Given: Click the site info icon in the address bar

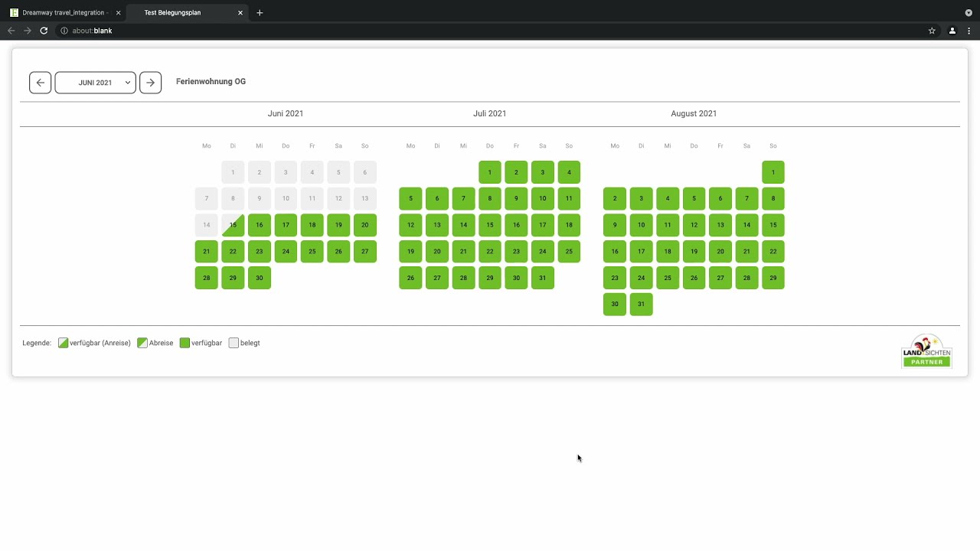Looking at the screenshot, I should click(64, 31).
